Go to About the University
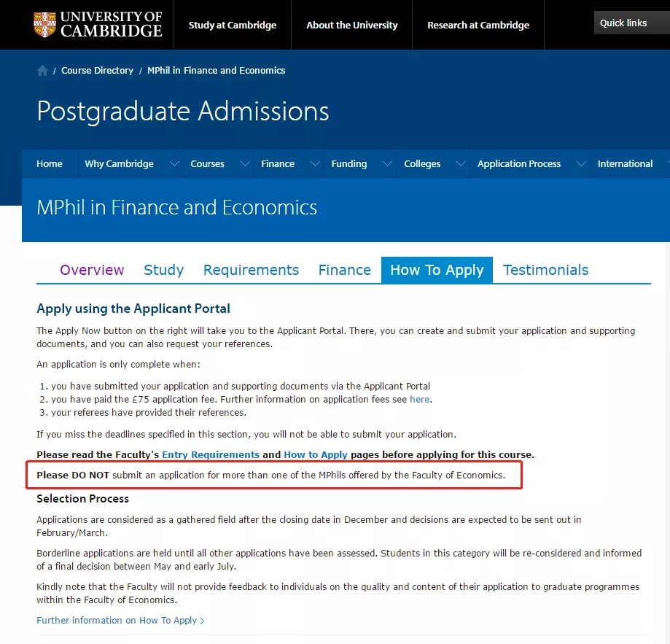 click(351, 26)
